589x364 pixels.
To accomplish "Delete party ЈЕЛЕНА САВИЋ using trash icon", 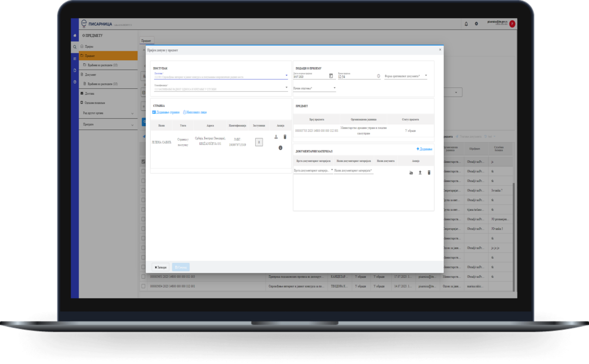I will (x=285, y=137).
